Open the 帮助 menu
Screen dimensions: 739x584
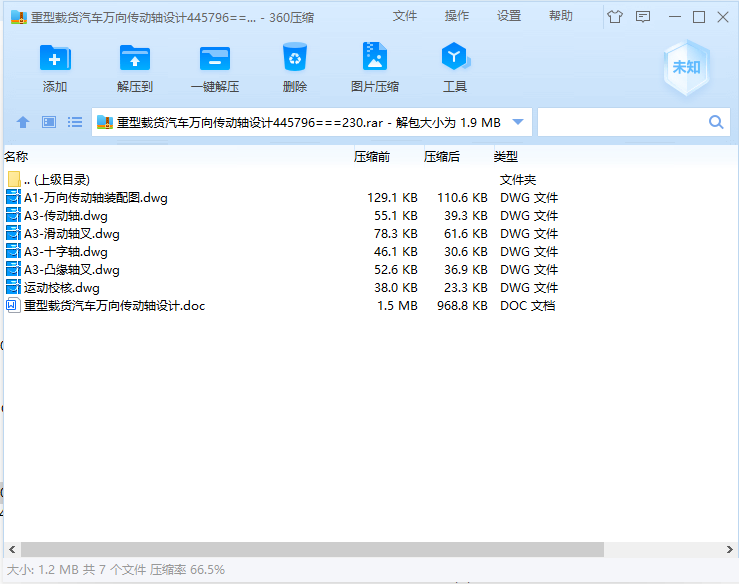coord(561,16)
